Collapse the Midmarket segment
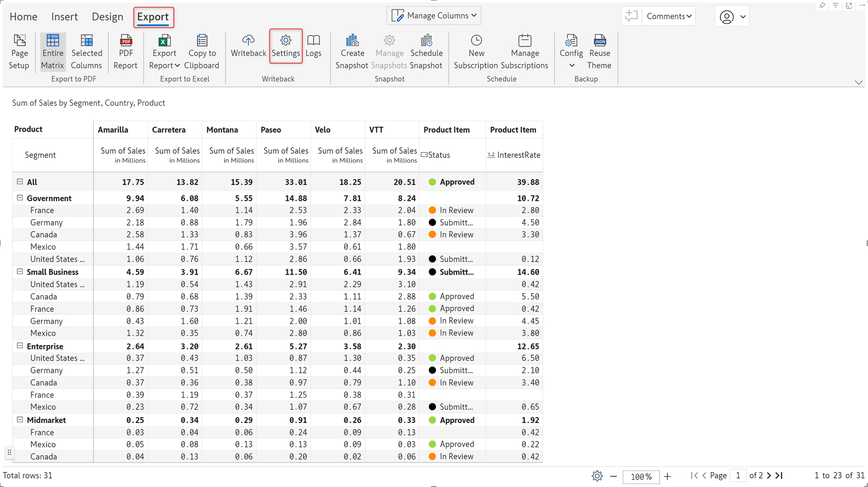This screenshot has height=487, width=868. [x=20, y=420]
